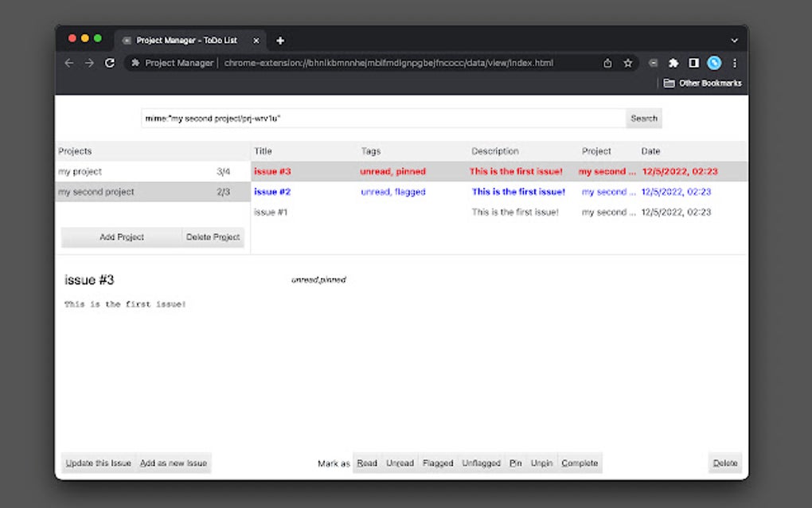
Task: Click the browser profile avatar icon
Action: 716,63
